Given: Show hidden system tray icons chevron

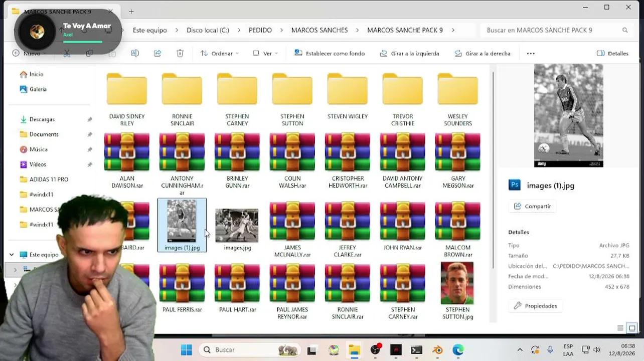Looking at the screenshot, I should (x=520, y=350).
